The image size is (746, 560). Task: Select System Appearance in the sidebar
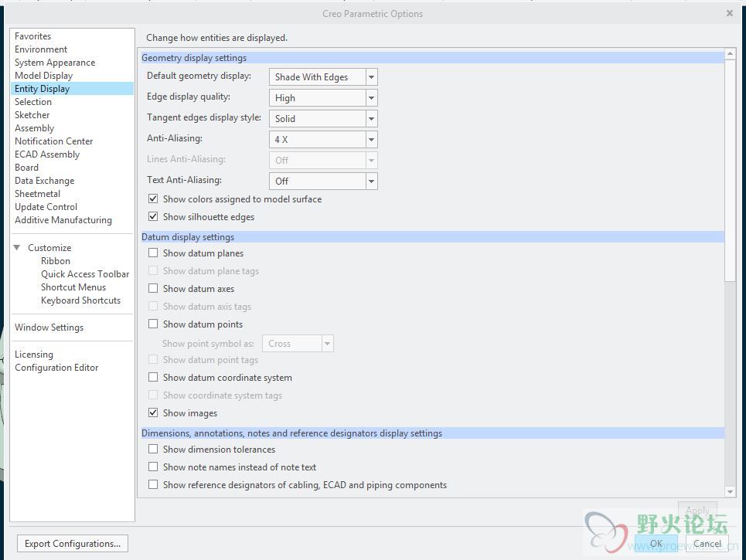click(55, 63)
